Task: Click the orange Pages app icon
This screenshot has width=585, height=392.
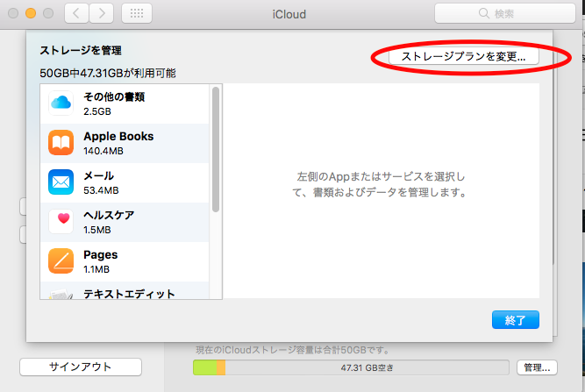Action: point(61,261)
